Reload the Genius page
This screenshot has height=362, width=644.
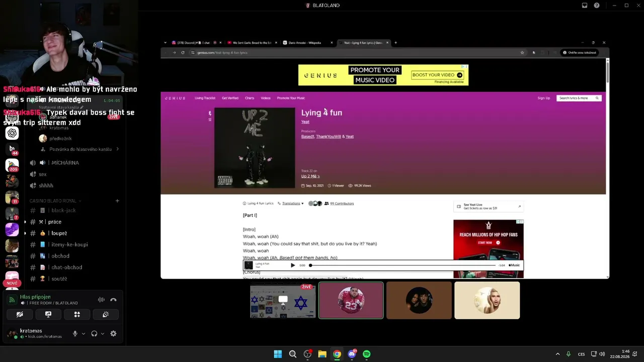(183, 53)
